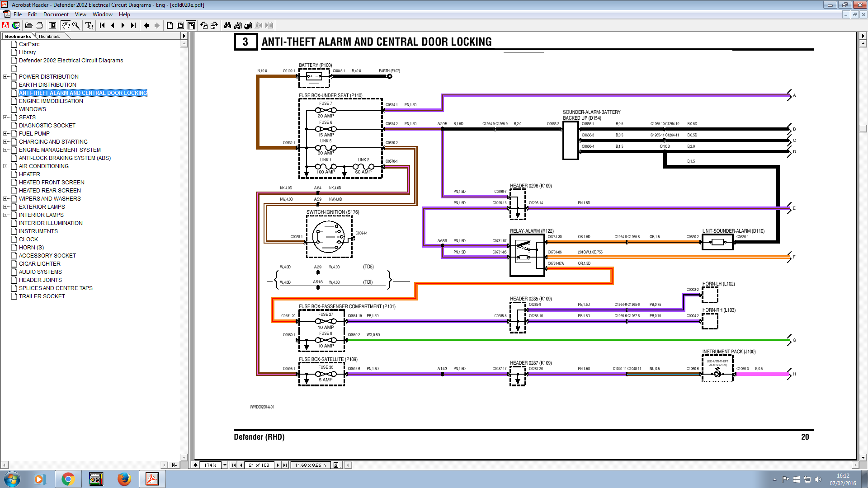Open the HORN (S) bookmark
Viewport: 868px width, 488px height.
(31, 248)
